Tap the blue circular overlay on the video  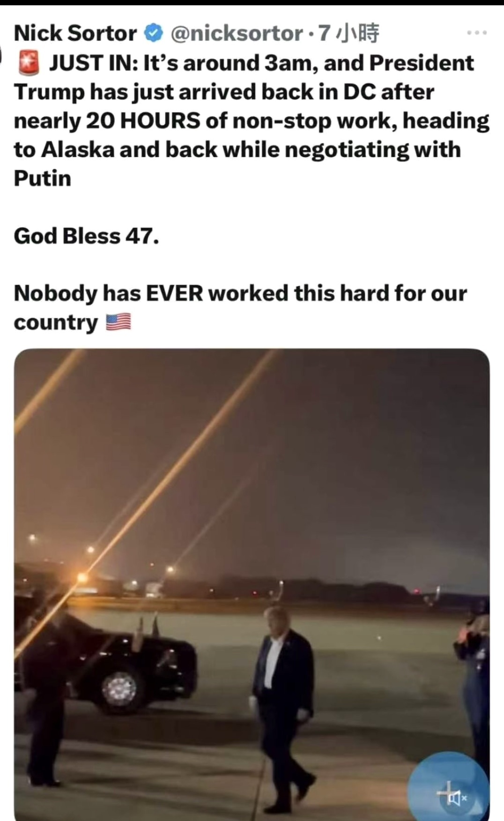448,787
